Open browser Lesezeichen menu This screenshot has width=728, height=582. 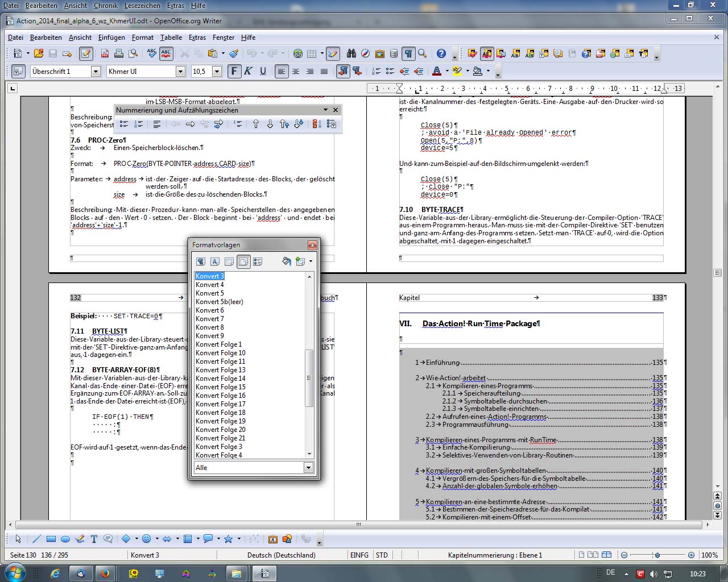[142, 5]
